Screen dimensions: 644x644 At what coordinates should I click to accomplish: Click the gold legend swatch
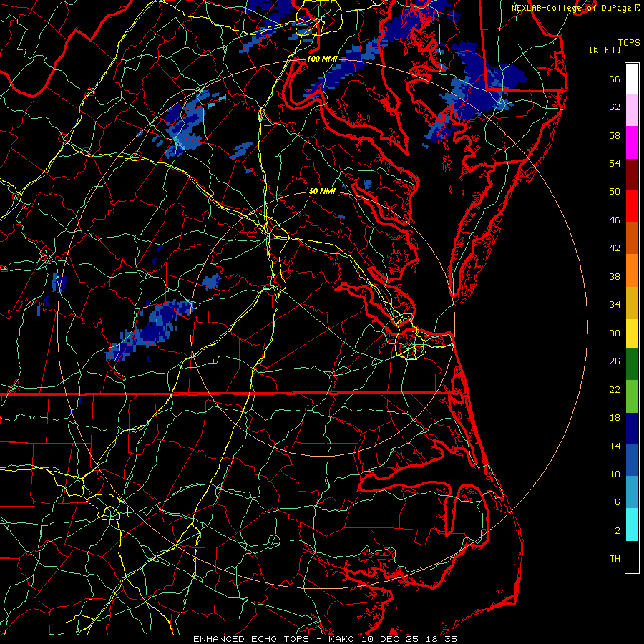pyautogui.click(x=632, y=303)
